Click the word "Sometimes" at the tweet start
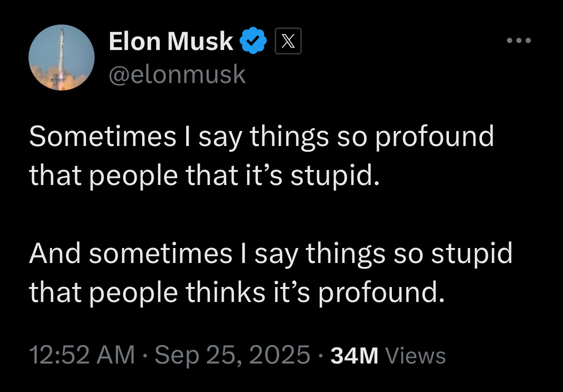Viewport: 563px width, 392px height. click(103, 136)
